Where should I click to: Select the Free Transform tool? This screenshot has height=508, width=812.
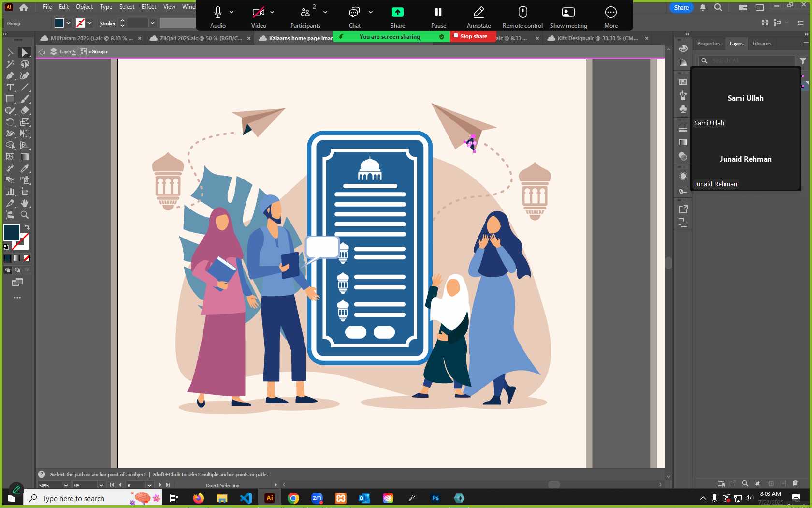pyautogui.click(x=25, y=134)
